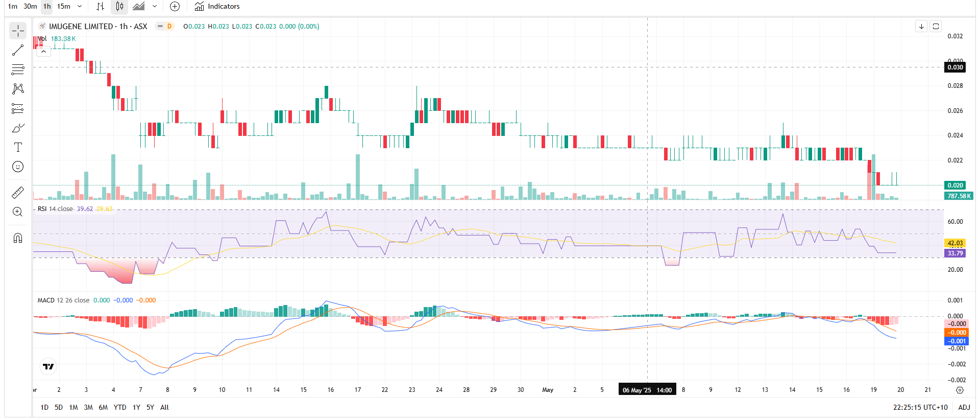The width and height of the screenshot is (980, 420).
Task: Click the orange D delayed-data badge
Action: point(169,26)
